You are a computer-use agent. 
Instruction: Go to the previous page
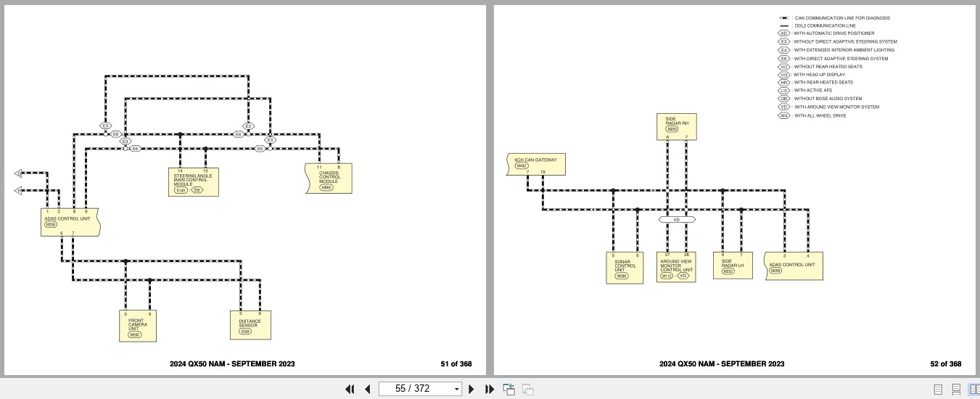(x=368, y=389)
